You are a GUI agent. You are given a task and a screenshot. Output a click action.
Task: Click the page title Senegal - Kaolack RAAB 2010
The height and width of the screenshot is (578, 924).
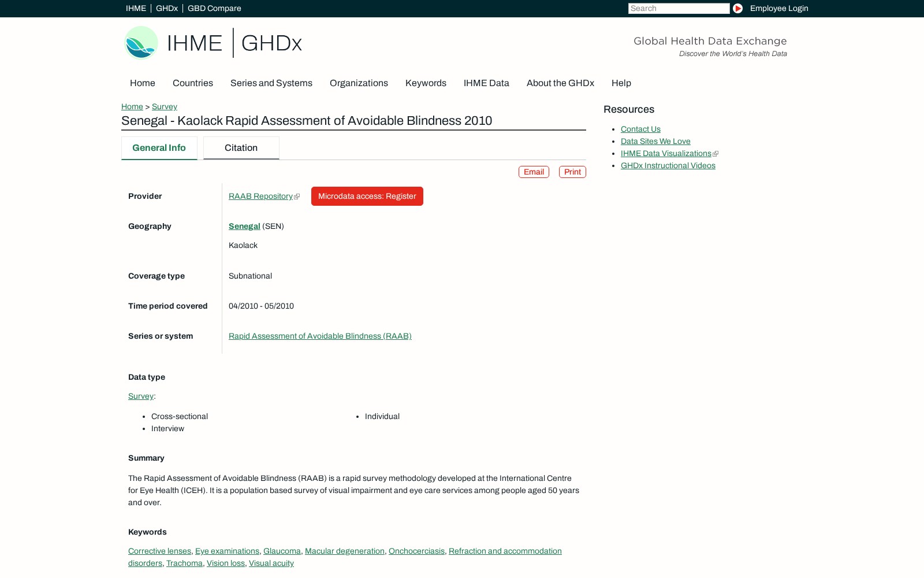coord(307,121)
